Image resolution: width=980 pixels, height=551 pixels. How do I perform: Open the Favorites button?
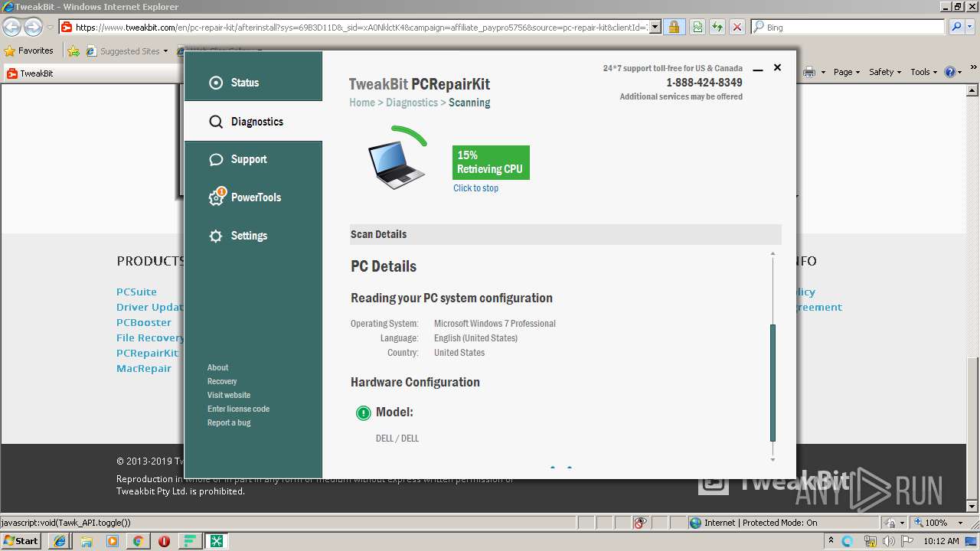click(29, 51)
